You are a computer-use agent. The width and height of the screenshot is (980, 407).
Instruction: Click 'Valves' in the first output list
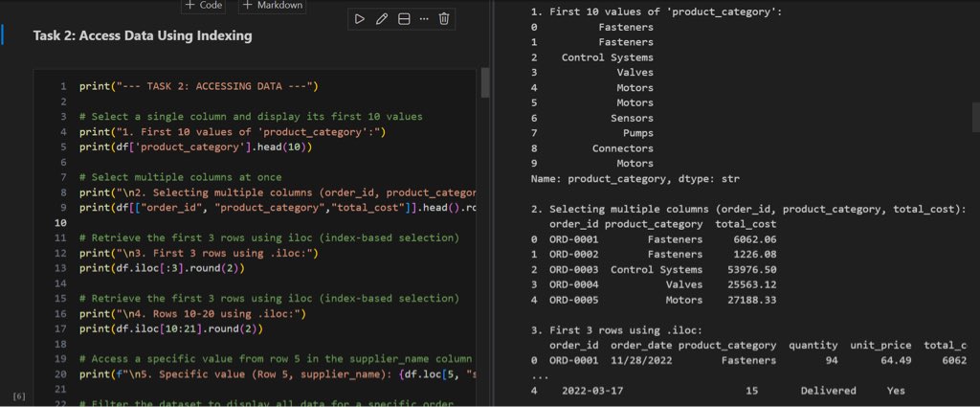pos(635,73)
